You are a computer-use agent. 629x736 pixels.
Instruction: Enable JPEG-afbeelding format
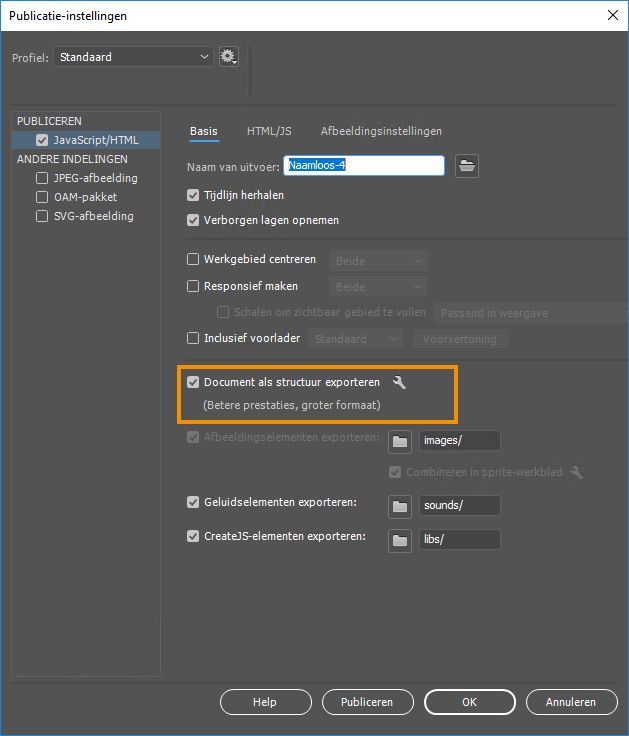pyautogui.click(x=42, y=178)
